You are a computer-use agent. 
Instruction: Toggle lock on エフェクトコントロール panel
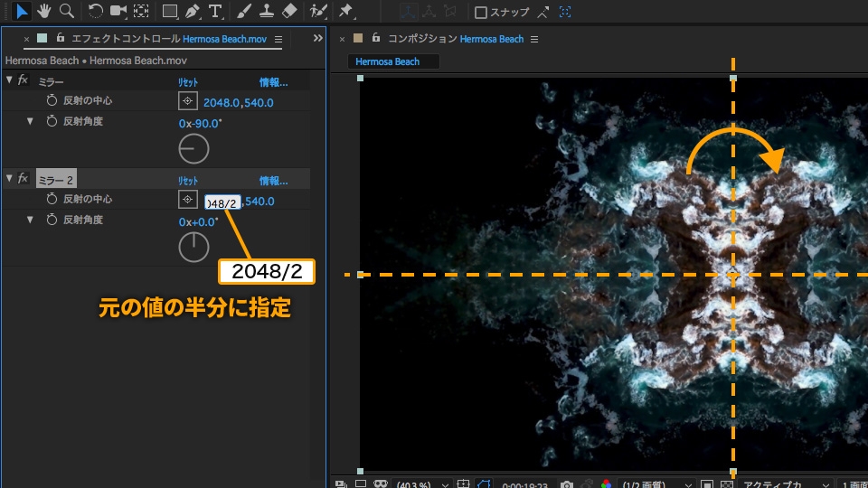pos(61,38)
